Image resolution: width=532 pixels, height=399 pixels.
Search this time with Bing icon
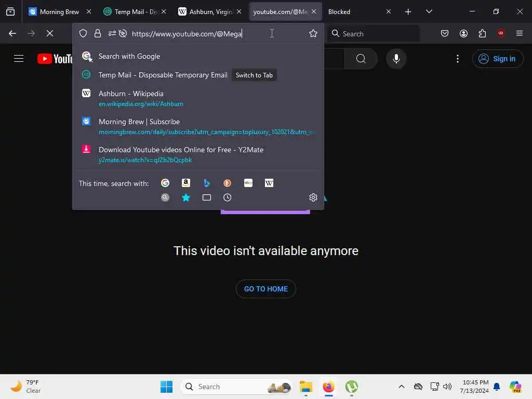click(x=207, y=183)
